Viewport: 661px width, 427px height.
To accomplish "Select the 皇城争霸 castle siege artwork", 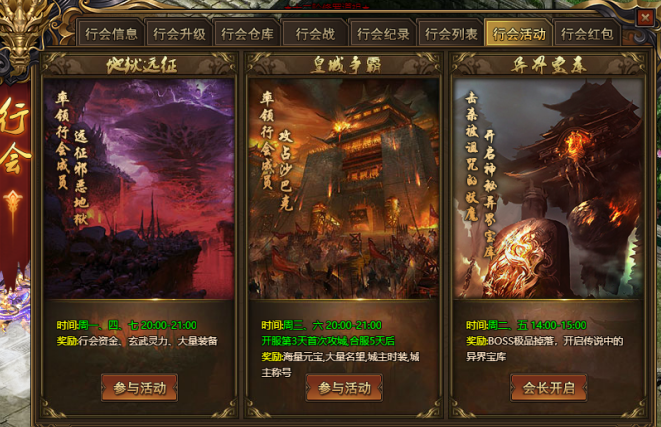I will [x=344, y=189].
